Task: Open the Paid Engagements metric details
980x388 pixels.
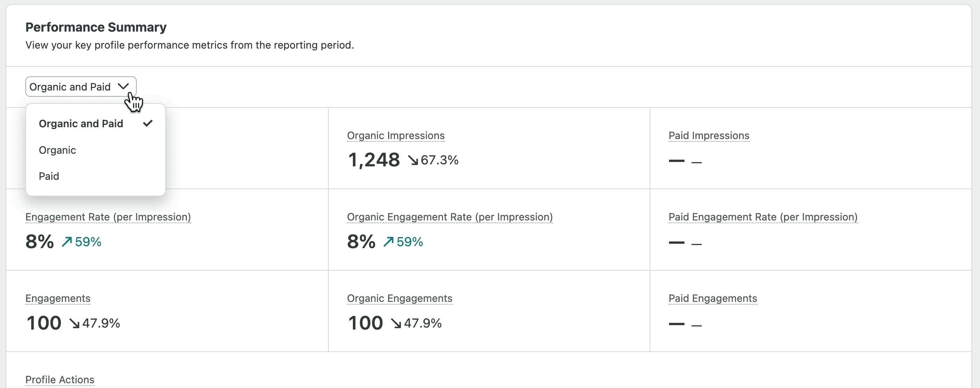Action: (712, 299)
